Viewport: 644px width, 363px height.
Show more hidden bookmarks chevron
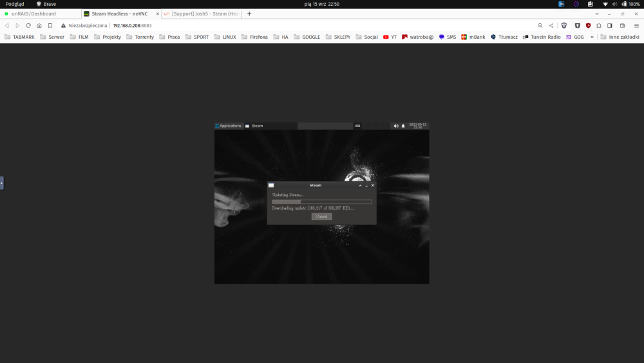[x=592, y=37]
